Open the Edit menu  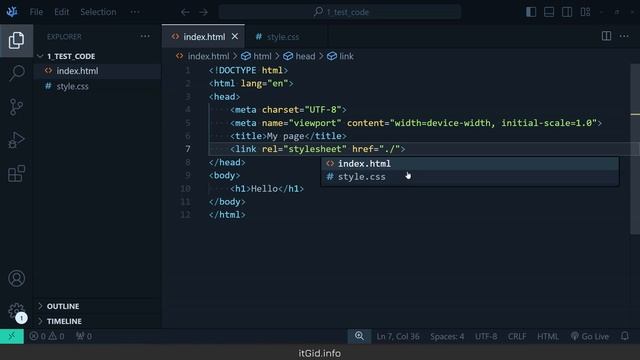[x=62, y=12]
